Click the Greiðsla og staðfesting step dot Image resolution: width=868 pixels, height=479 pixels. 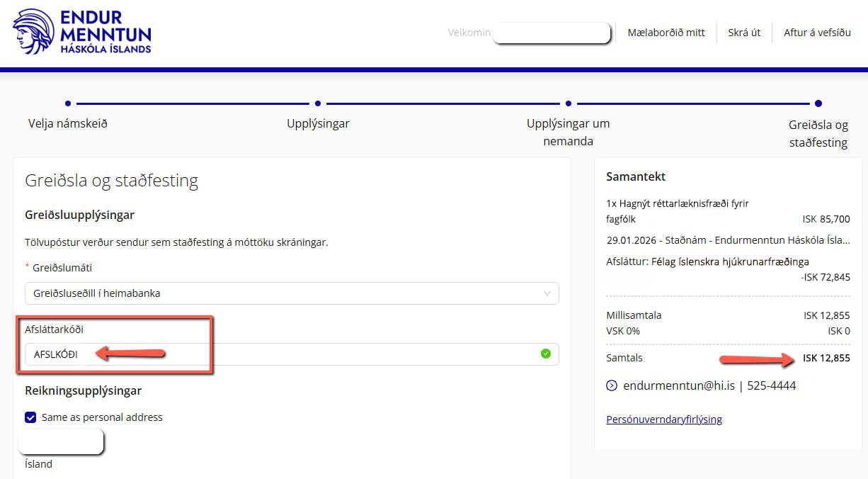[818, 103]
